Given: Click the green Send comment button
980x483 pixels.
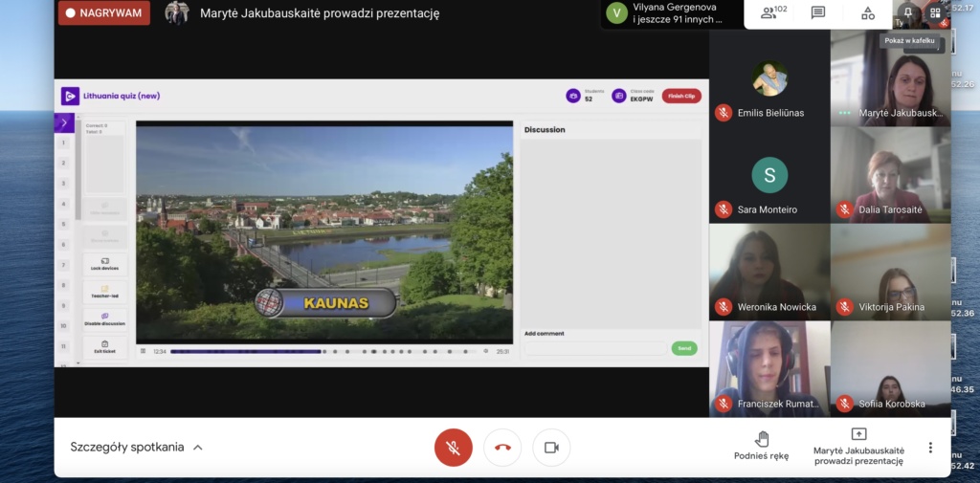Looking at the screenshot, I should (x=684, y=349).
